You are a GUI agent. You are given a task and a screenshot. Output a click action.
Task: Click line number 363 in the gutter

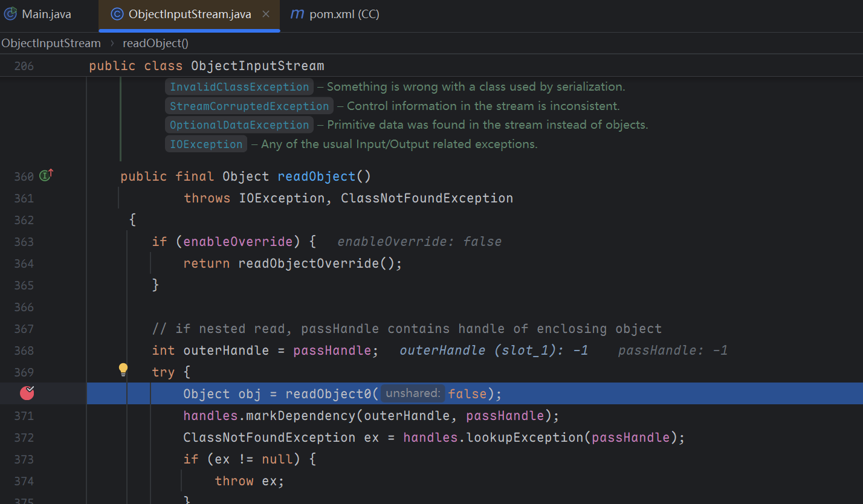tap(24, 242)
